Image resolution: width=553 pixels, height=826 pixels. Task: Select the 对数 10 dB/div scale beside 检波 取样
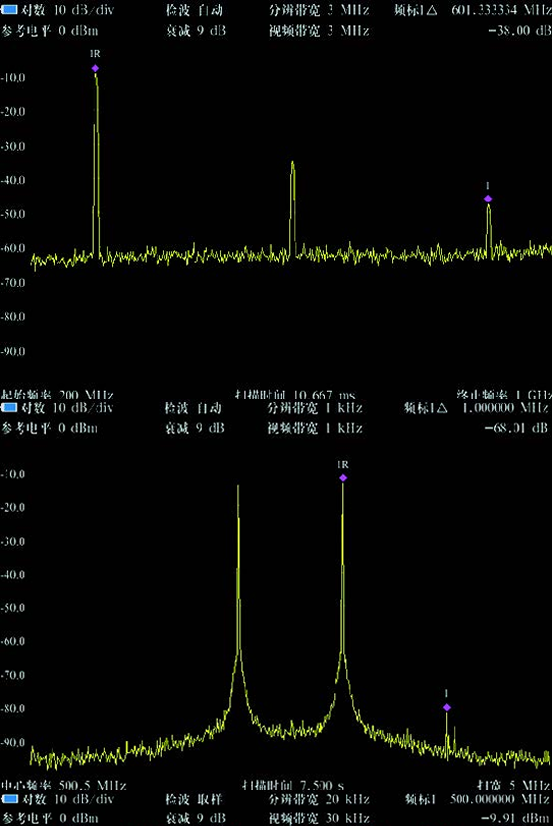[x=67, y=799]
